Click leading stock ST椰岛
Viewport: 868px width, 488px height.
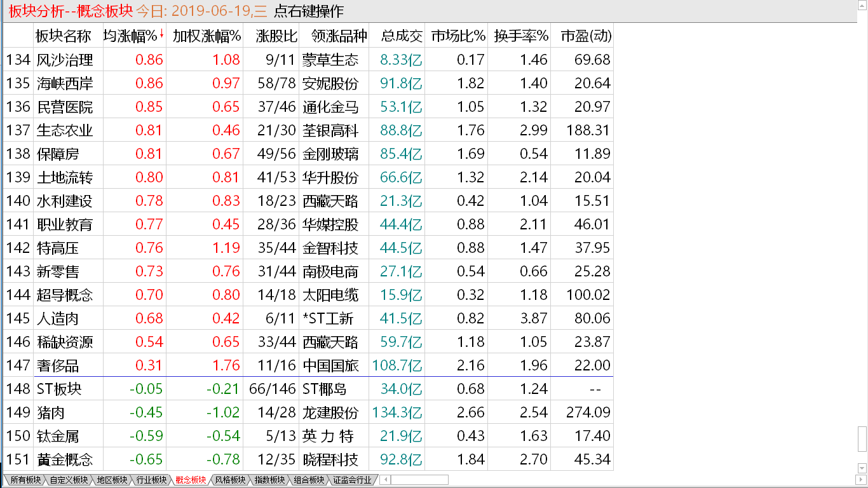tap(325, 389)
